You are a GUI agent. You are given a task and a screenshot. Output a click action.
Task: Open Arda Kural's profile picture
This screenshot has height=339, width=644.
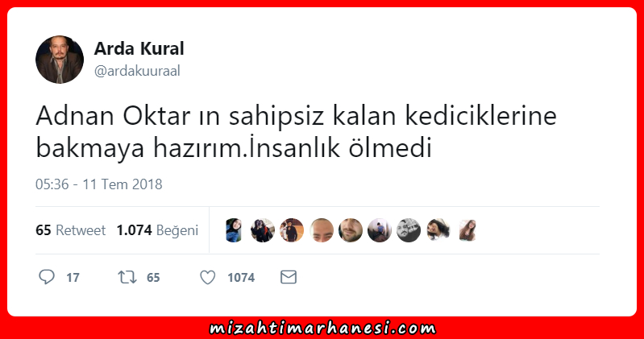point(60,60)
